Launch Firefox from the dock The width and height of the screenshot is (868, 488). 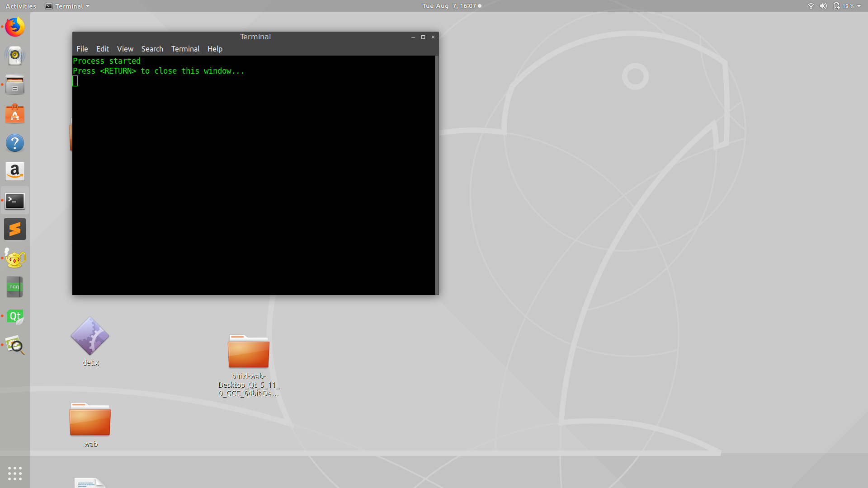tap(15, 27)
